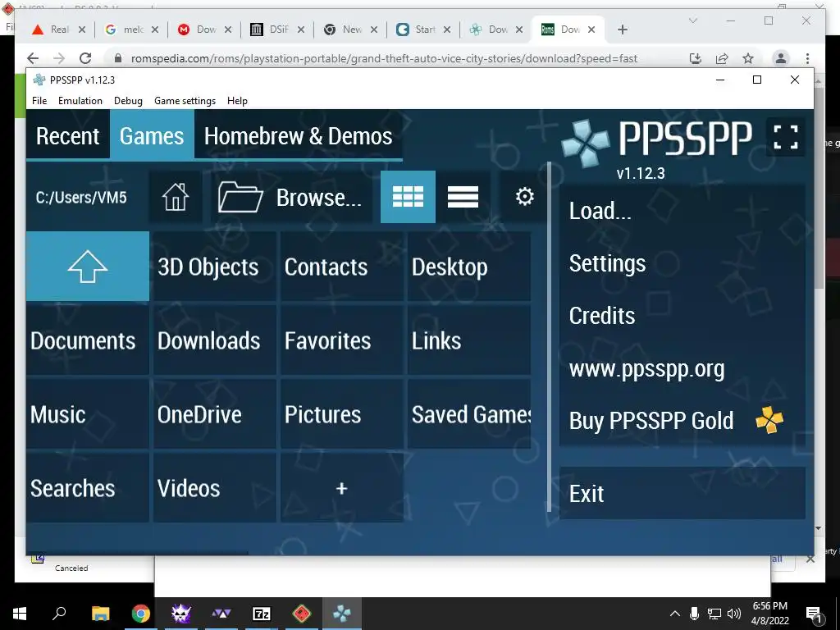
Task: Open the Searches folder tile
Action: pos(88,488)
